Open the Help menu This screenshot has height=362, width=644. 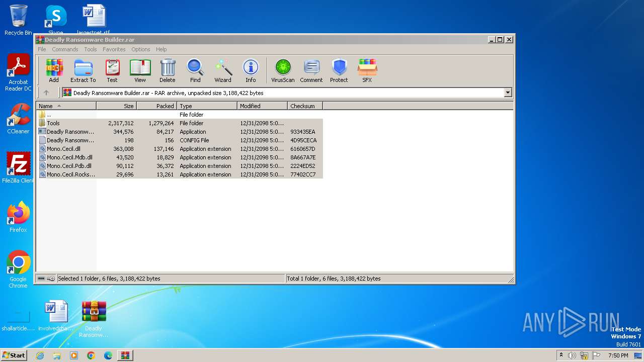pos(161,49)
